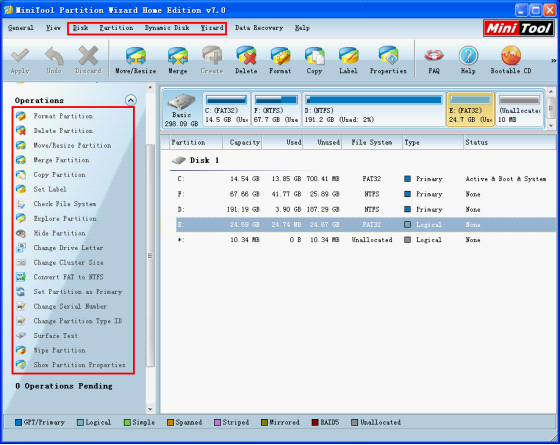560x445 pixels.
Task: Open the View menu
Action: 53,28
